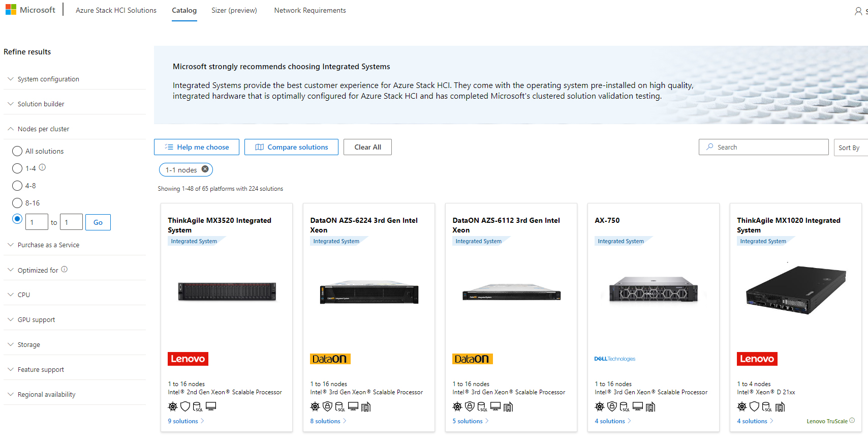Click building icon on AX-750 card
Screen dimensions: 868x439
coord(650,406)
